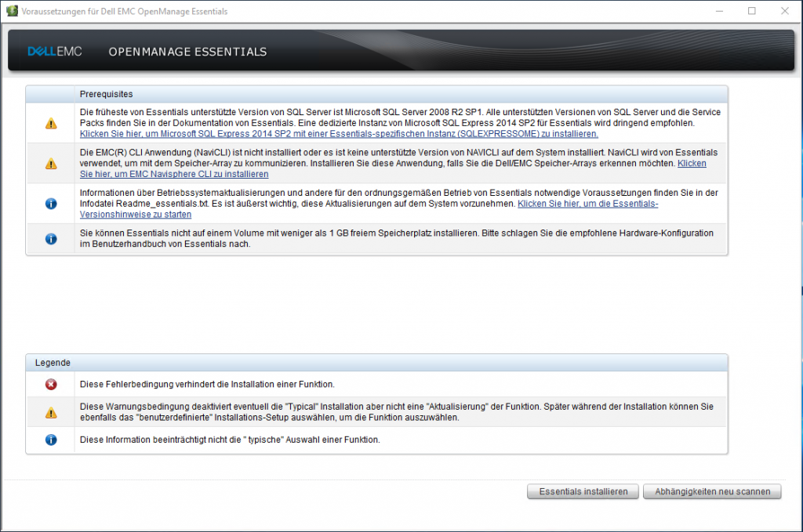This screenshot has height=532, width=803.
Task: Click the Essentials installieren button
Action: 583,491
